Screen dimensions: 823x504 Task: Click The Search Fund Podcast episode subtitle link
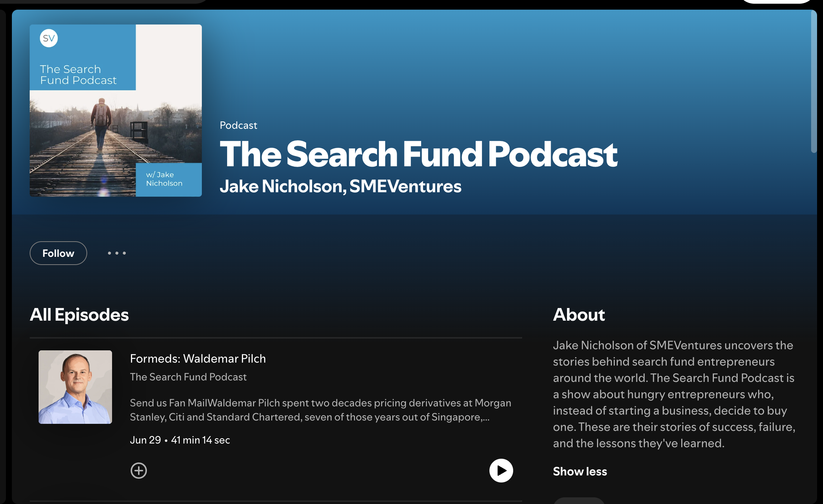[188, 377]
